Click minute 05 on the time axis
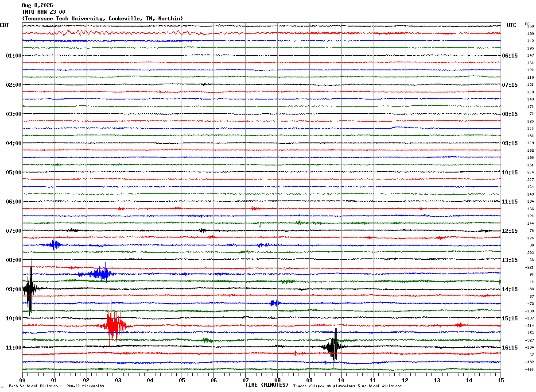 [182, 380]
